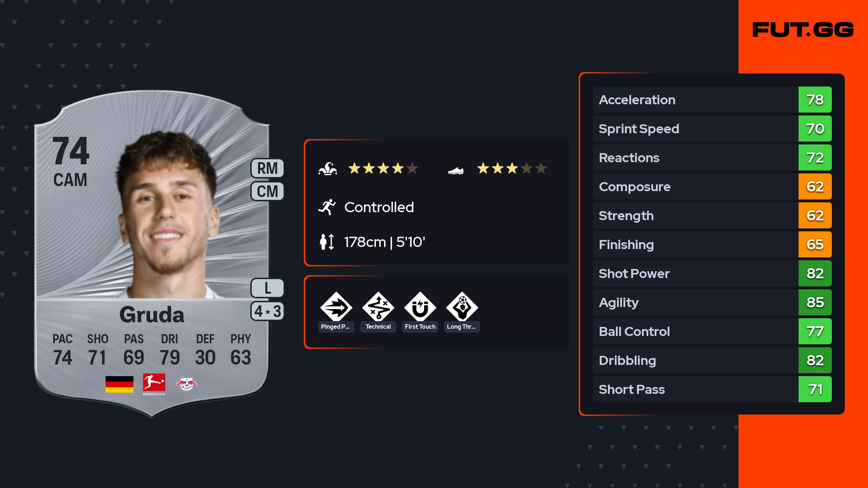Click the player height icon
868x488 pixels.
click(327, 242)
